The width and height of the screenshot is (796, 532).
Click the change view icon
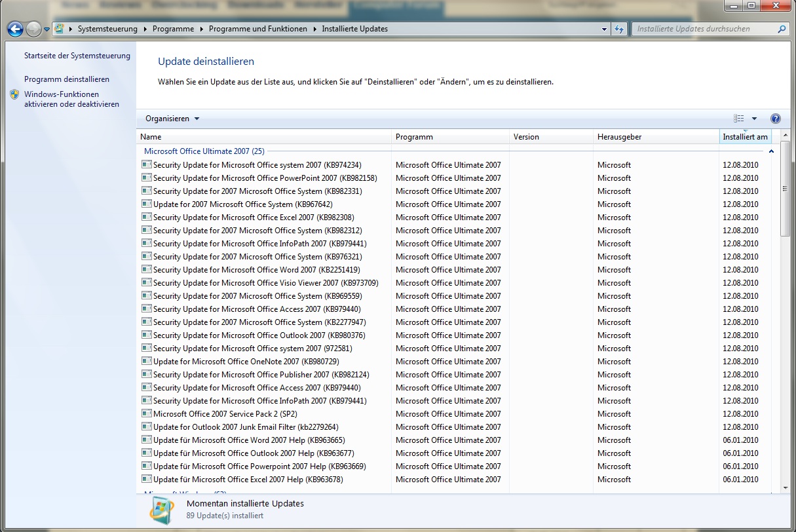[739, 119]
